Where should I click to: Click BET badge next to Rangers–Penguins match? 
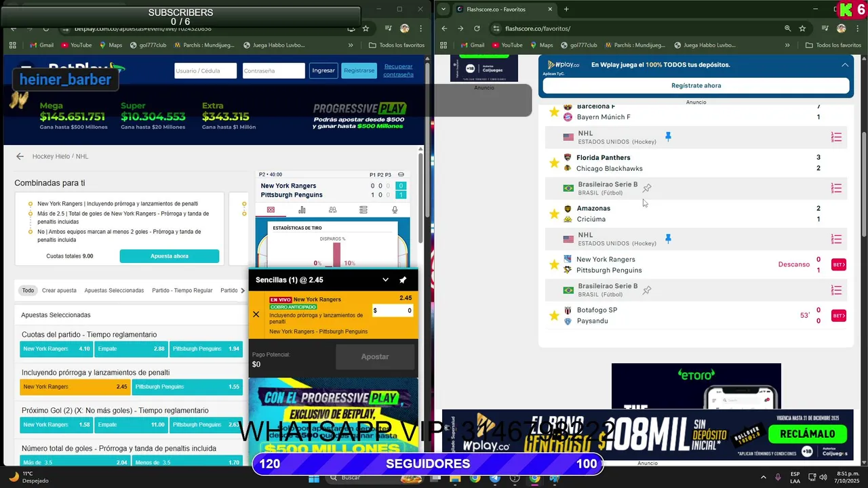(x=839, y=264)
